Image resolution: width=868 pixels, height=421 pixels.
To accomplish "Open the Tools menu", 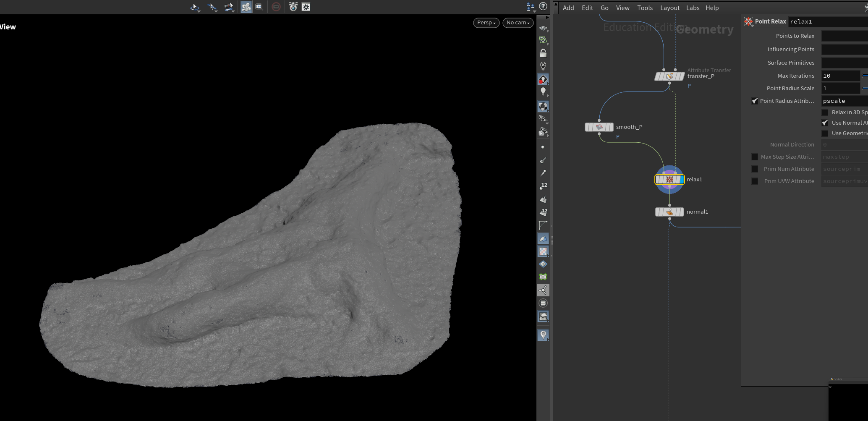I will click(x=645, y=8).
